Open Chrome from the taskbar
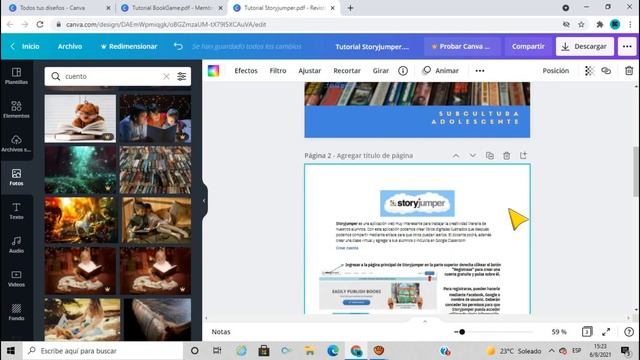This screenshot has height=360, width=640. click(x=356, y=351)
